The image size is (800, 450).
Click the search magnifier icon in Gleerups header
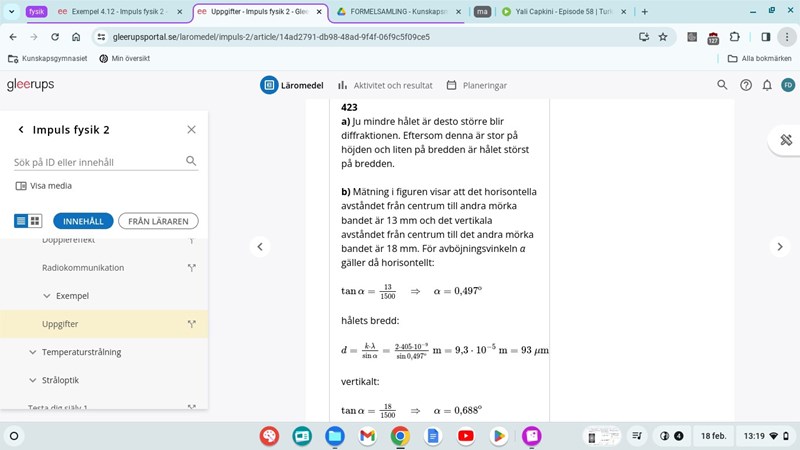[723, 85]
